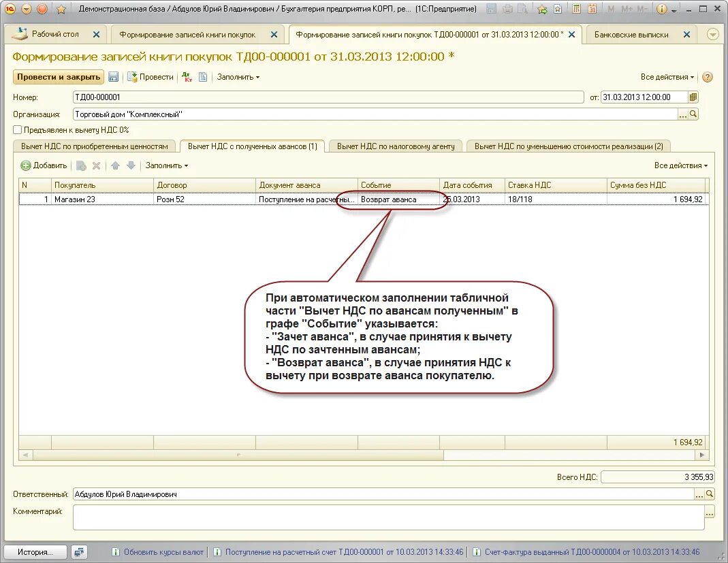Click the Организация select button (three dots)
Screen dimensions: 728x563
tap(682, 114)
